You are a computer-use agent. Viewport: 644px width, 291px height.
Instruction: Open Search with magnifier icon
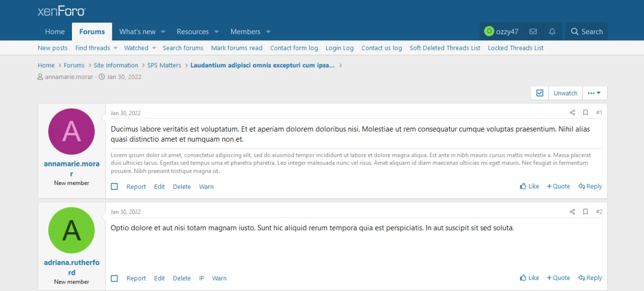point(587,32)
